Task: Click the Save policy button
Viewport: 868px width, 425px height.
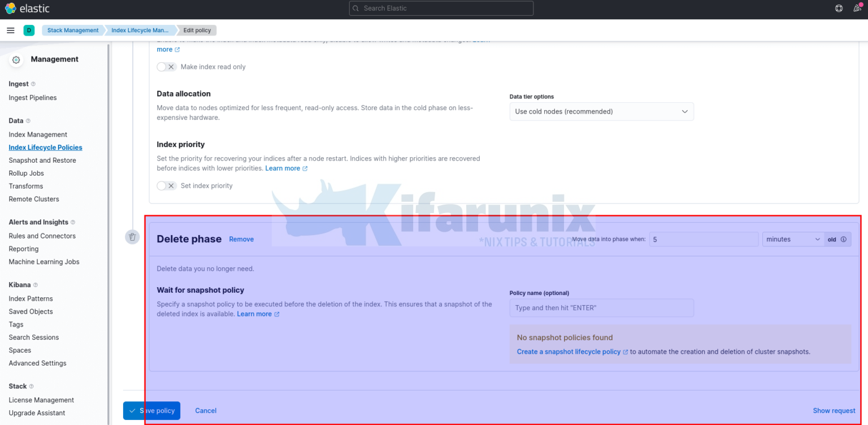Action: click(151, 411)
